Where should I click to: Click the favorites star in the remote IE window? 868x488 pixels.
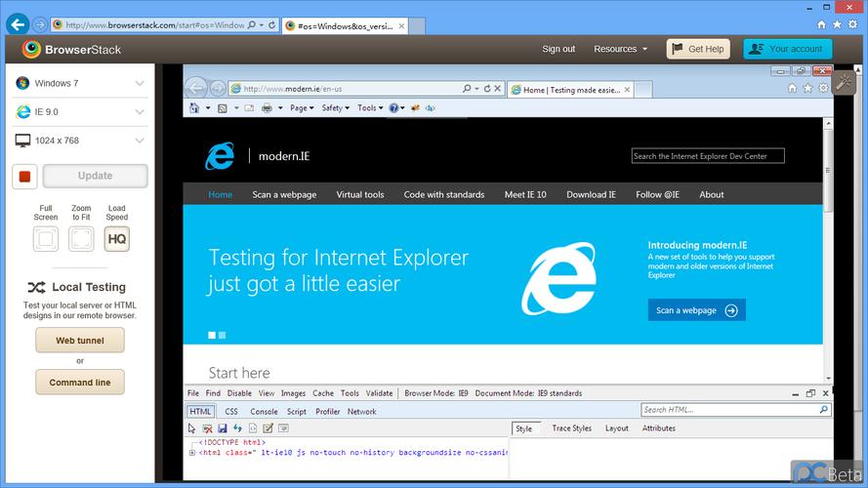[807, 88]
